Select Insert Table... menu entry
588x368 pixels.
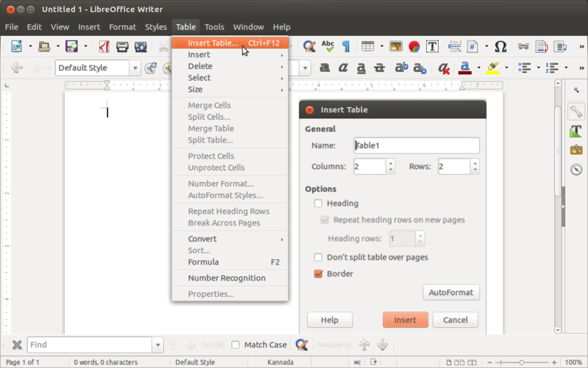230,43
